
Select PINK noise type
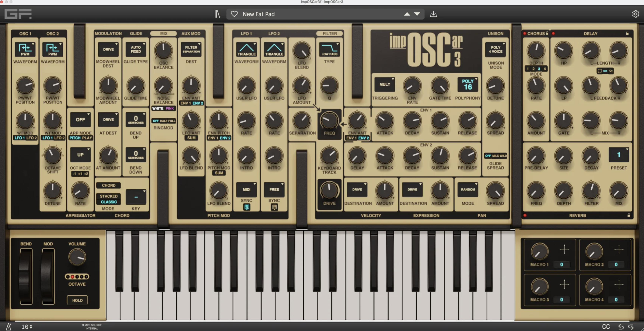point(170,108)
